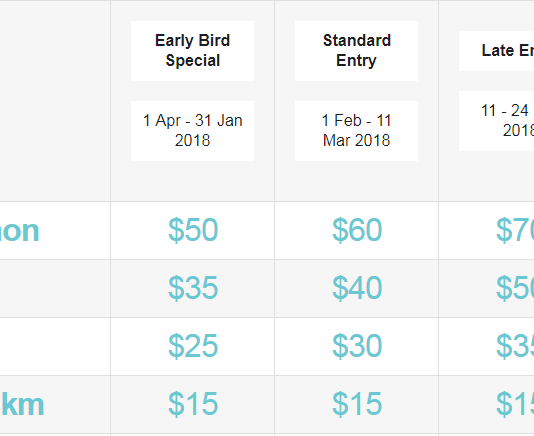Select the $15 Standard Entry price

pos(357,404)
